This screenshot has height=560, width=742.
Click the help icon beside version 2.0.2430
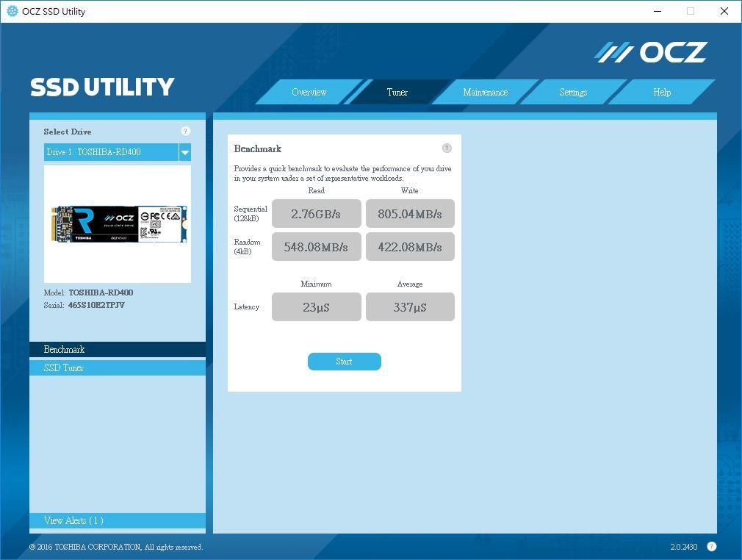pyautogui.click(x=711, y=546)
